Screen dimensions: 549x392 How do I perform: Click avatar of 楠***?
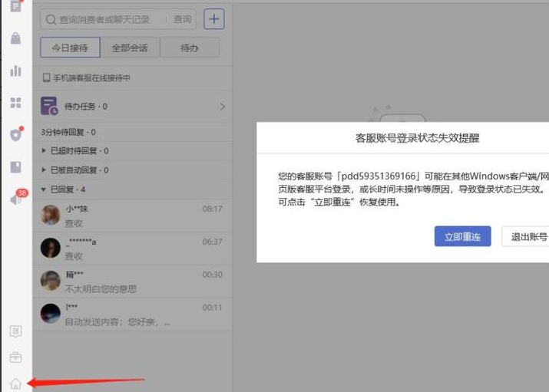pyautogui.click(x=51, y=281)
